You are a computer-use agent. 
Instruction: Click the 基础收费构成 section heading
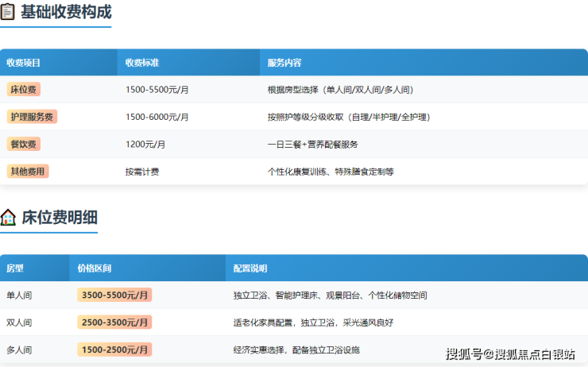pyautogui.click(x=66, y=13)
